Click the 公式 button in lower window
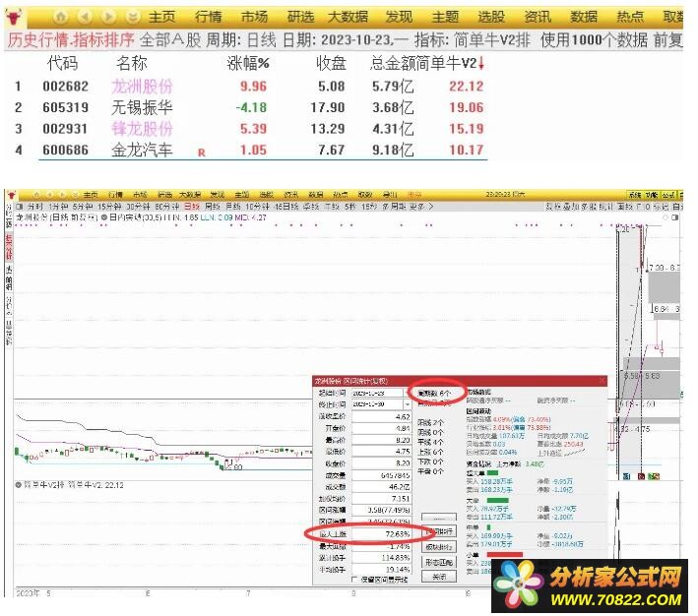Screen dimensions: 698x616 (x=668, y=195)
